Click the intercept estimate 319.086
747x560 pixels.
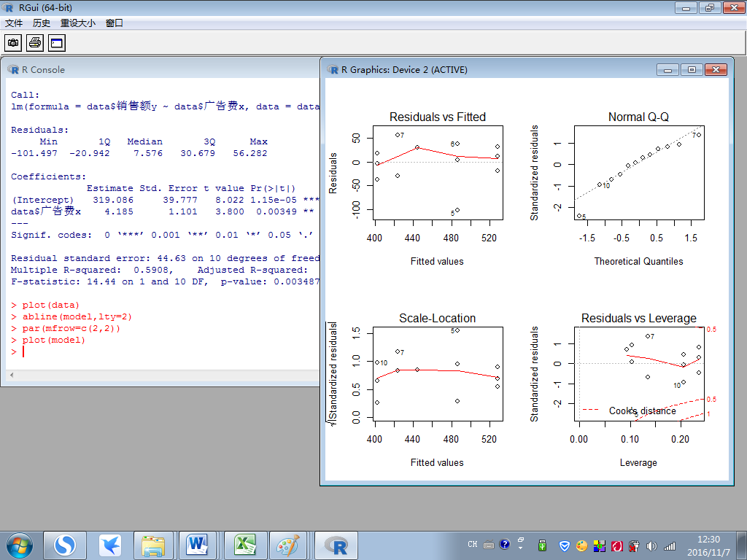pyautogui.click(x=113, y=200)
